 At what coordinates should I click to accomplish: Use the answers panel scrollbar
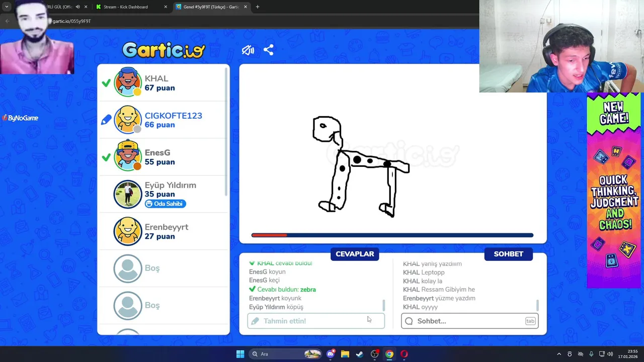[384, 305]
